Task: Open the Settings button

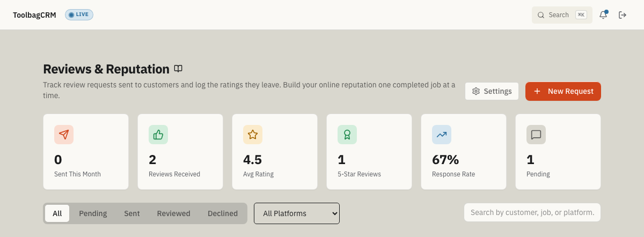Action: (x=492, y=91)
